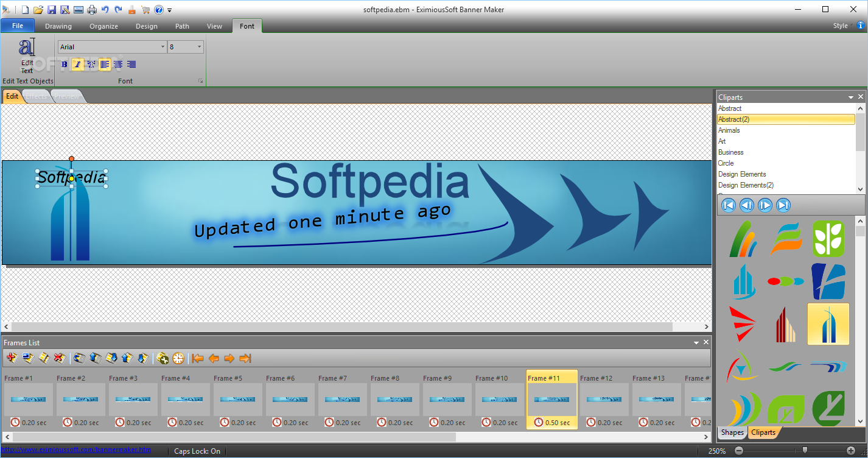Screen dimensions: 868x458
Task: Add a new frame with the red plus icon
Action: pos(12,358)
